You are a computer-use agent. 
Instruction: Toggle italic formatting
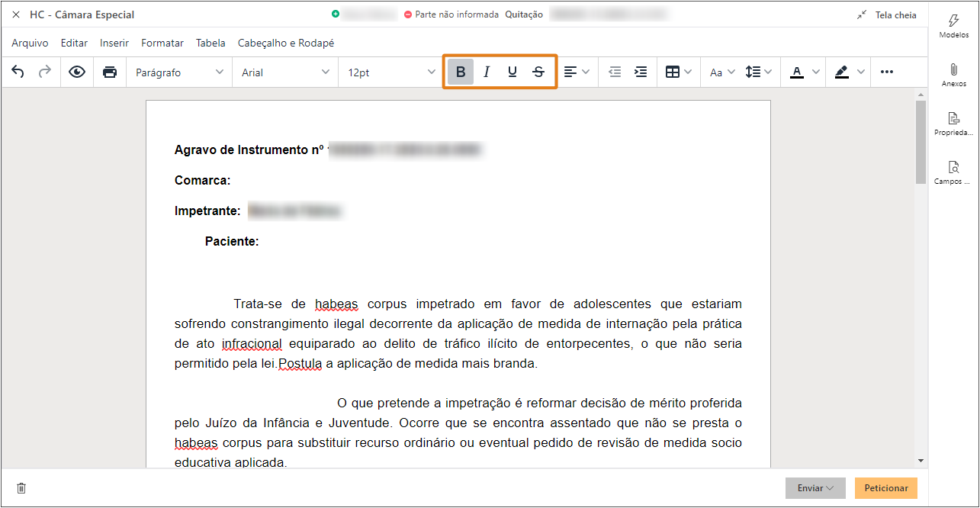487,71
